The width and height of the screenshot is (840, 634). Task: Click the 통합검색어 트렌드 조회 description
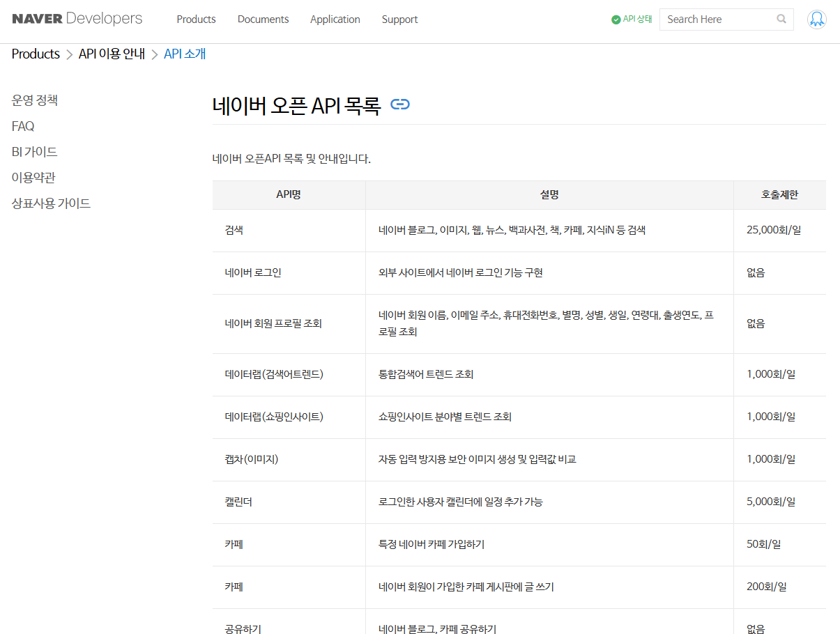pyautogui.click(x=426, y=374)
